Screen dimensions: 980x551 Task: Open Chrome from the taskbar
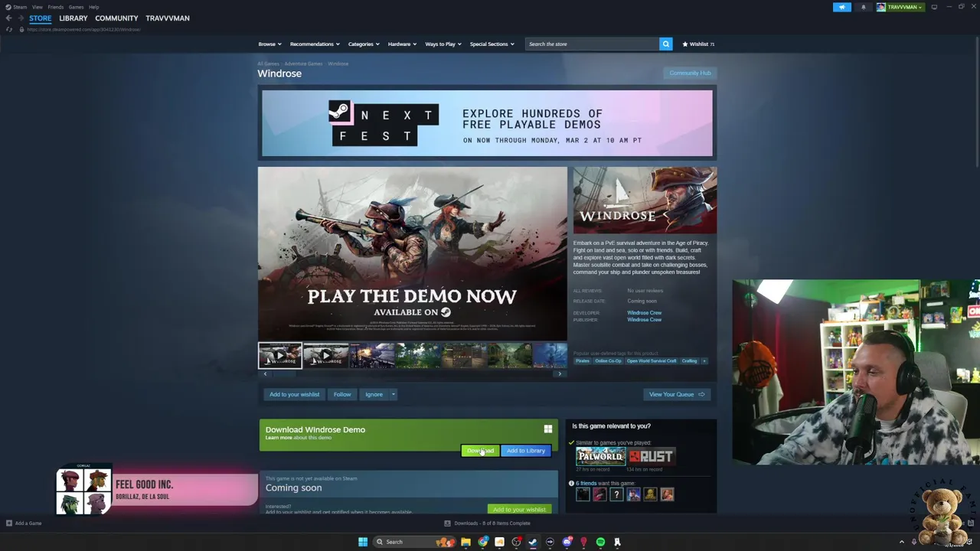[x=483, y=542]
